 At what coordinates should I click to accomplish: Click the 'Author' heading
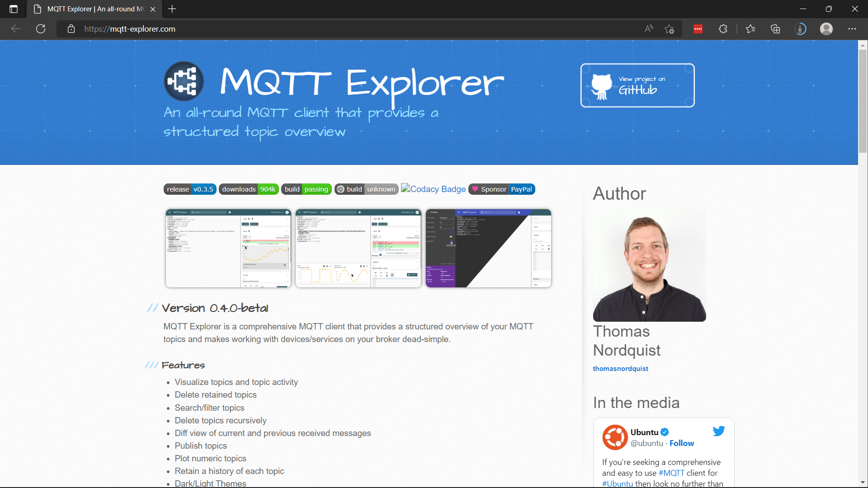click(619, 193)
